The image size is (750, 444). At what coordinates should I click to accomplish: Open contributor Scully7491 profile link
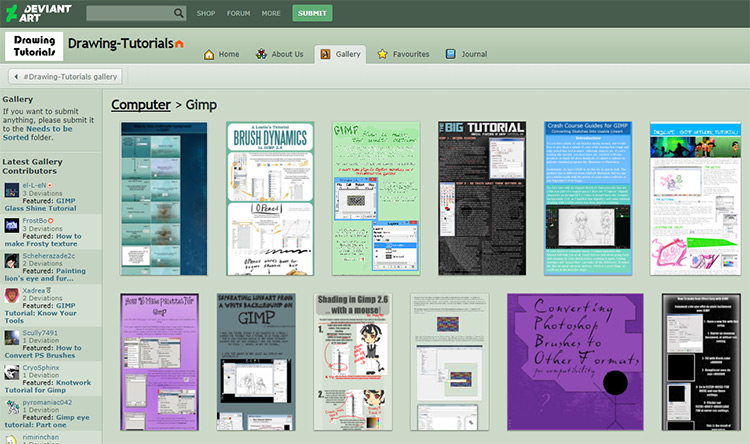point(40,333)
